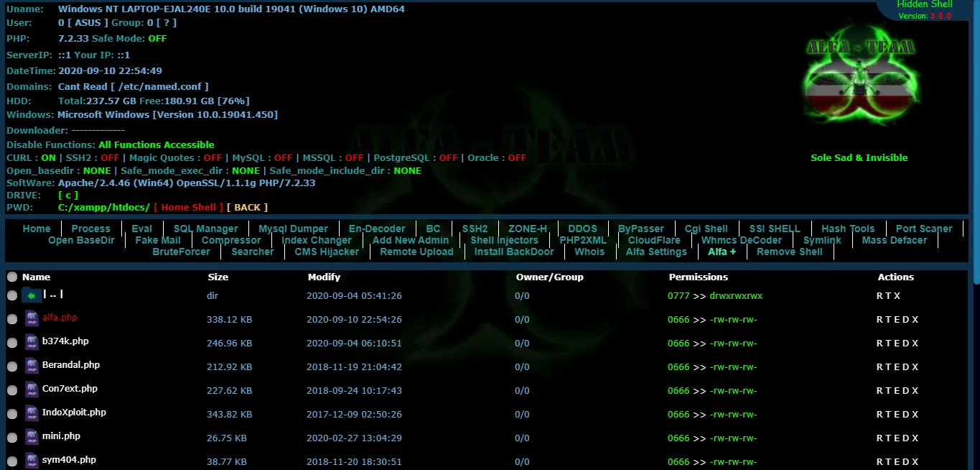This screenshot has height=470, width=980.
Task: Open the En-Decoder tool
Action: click(377, 228)
